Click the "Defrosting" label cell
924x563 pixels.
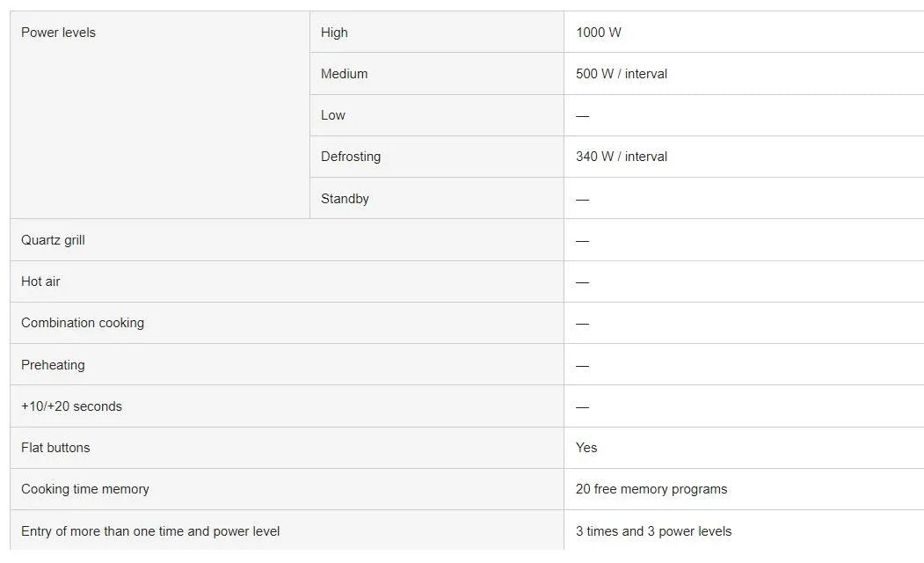point(351,157)
